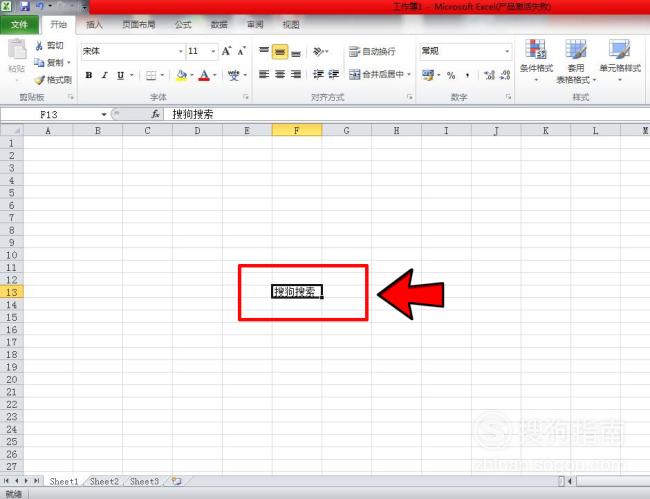Click the Copy icon
The image size is (650, 499).
pyautogui.click(x=39, y=63)
